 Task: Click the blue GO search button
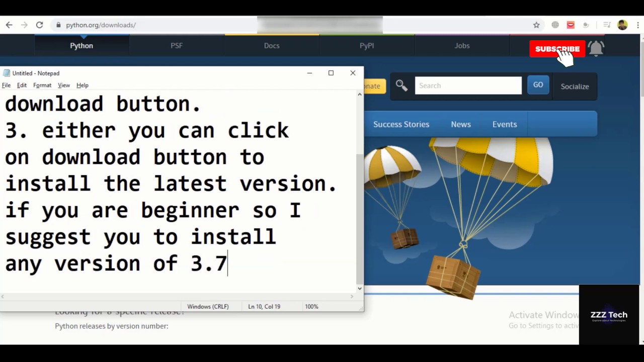click(x=538, y=85)
